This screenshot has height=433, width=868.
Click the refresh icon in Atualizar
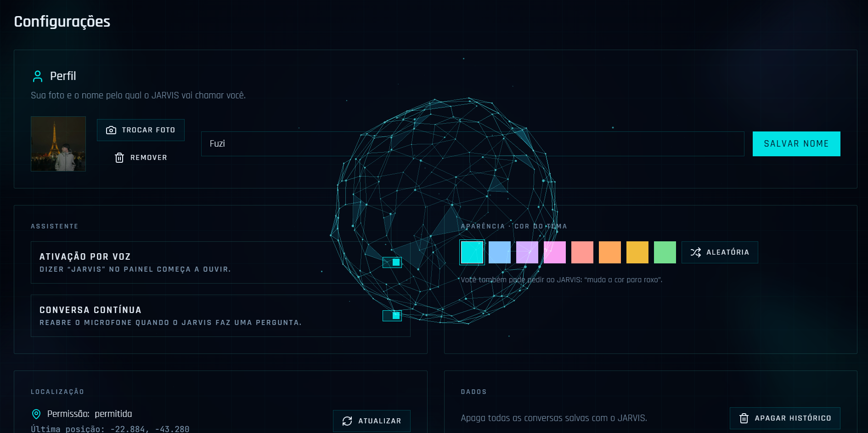(x=347, y=421)
